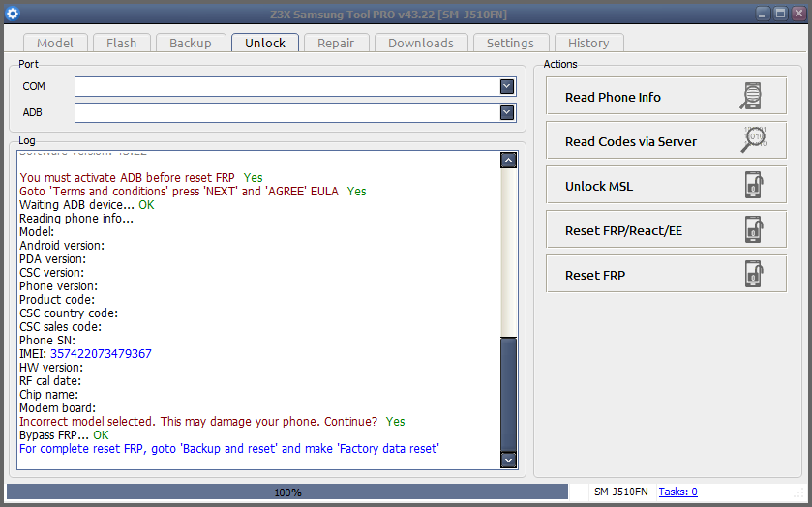Click the 'Goto Terms and conditions' log line

pyautogui.click(x=193, y=192)
